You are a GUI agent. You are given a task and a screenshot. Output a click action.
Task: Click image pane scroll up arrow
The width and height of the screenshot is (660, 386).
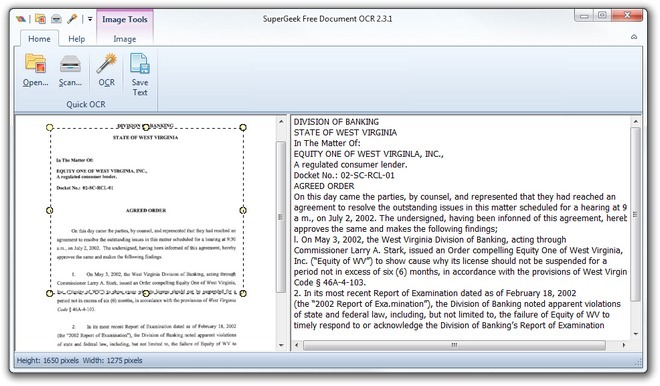(x=281, y=121)
